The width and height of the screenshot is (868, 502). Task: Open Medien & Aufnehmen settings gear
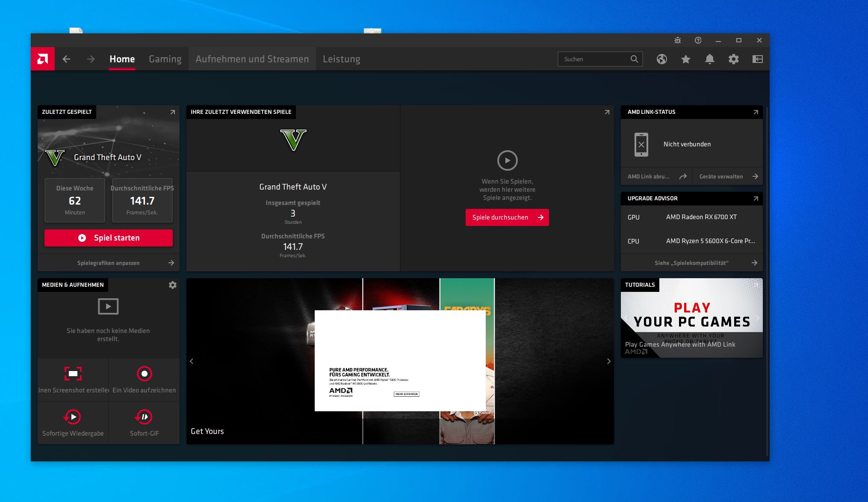pyautogui.click(x=172, y=285)
